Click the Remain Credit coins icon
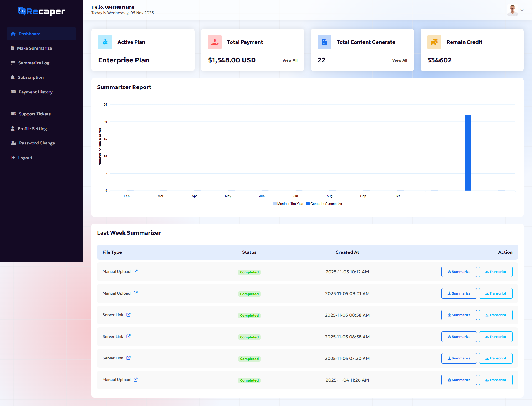 434,42
